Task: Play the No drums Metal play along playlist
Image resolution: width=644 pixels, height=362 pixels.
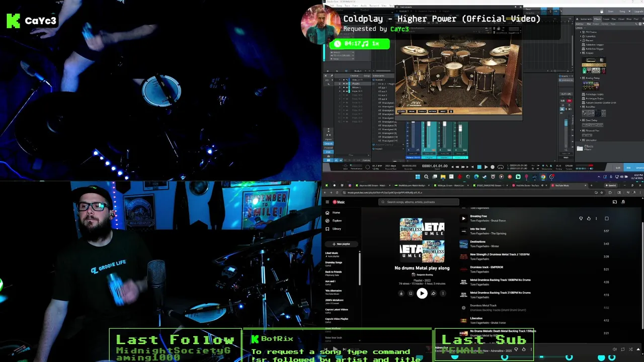Action: (x=422, y=294)
